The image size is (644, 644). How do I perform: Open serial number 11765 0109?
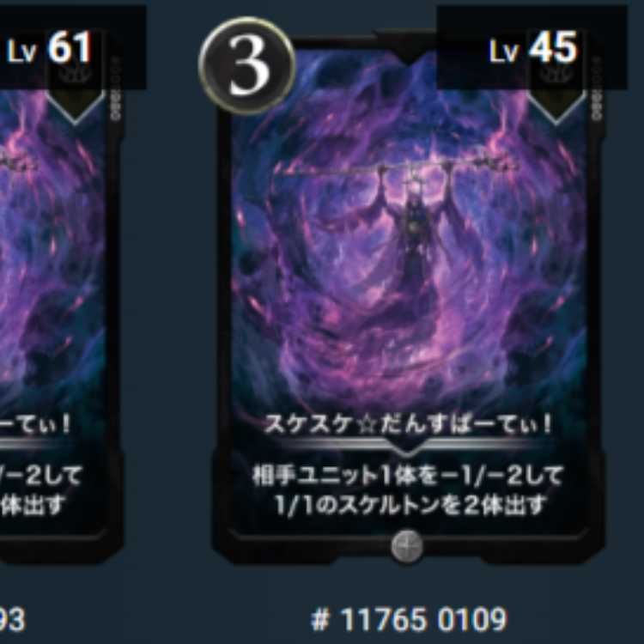point(409,619)
